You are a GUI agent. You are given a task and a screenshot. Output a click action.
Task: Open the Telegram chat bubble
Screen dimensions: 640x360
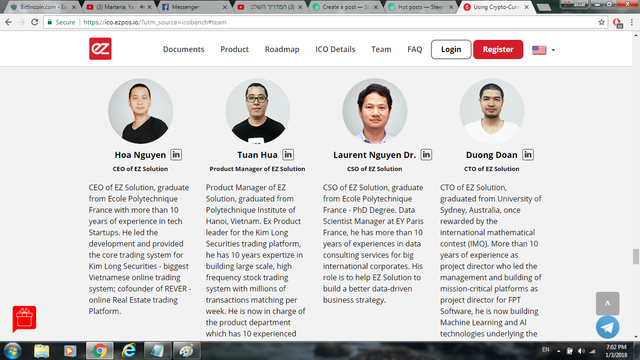pyautogui.click(x=607, y=327)
